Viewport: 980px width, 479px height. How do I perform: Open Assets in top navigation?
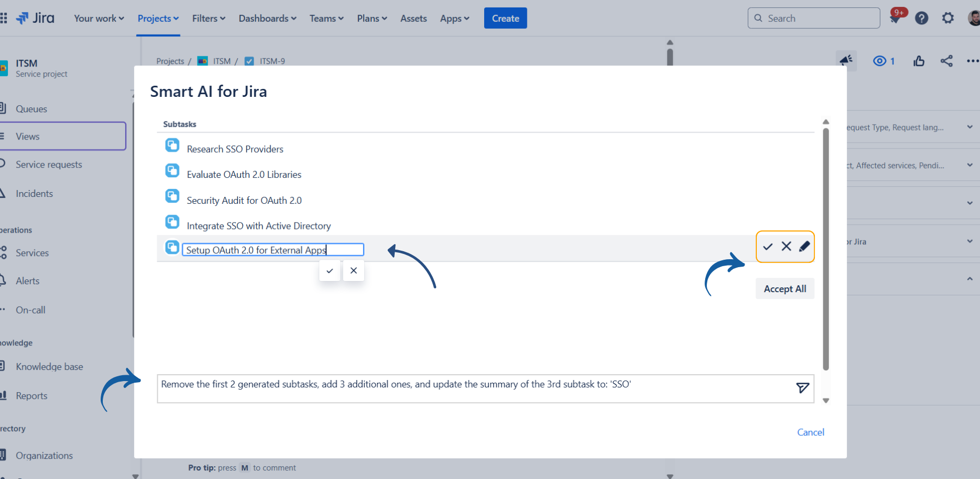pyautogui.click(x=413, y=18)
